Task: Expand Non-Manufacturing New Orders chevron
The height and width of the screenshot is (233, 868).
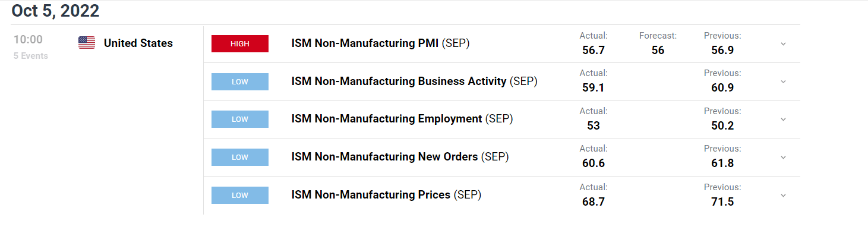Action: 783,158
